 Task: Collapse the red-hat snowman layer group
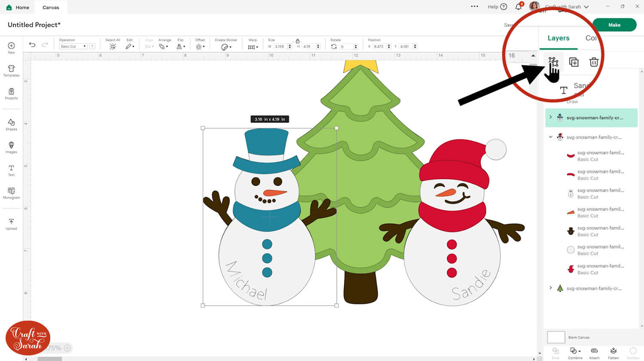coord(550,137)
